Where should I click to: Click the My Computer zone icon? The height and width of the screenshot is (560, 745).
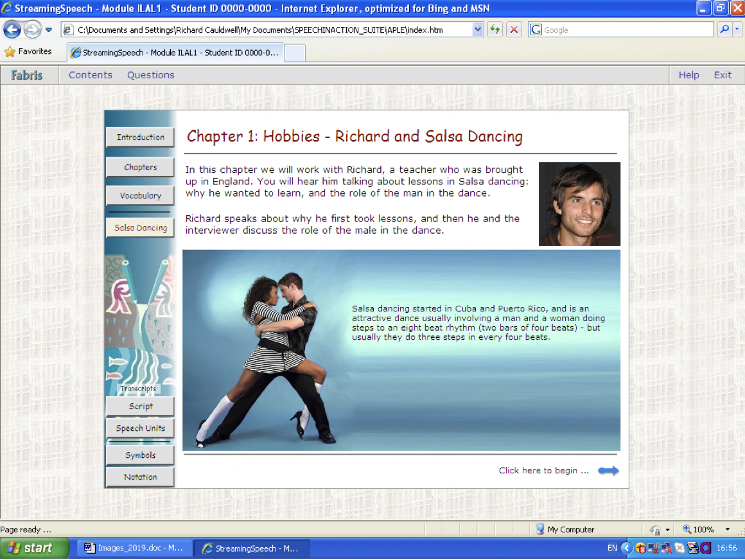(x=539, y=529)
